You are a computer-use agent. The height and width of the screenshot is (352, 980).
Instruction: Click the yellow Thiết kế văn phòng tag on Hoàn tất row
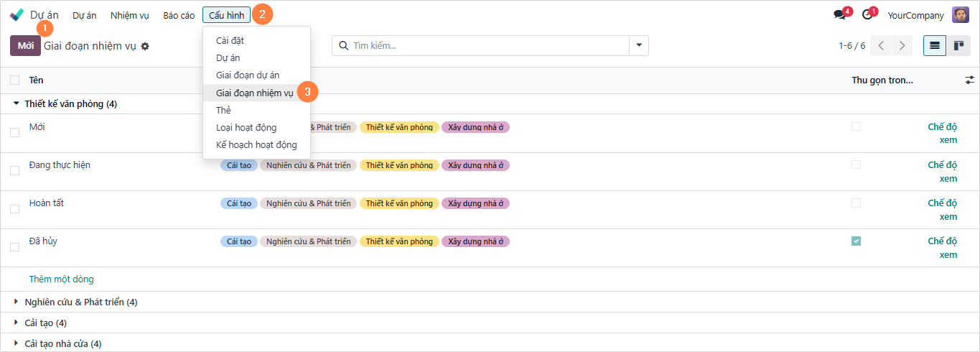click(x=399, y=203)
